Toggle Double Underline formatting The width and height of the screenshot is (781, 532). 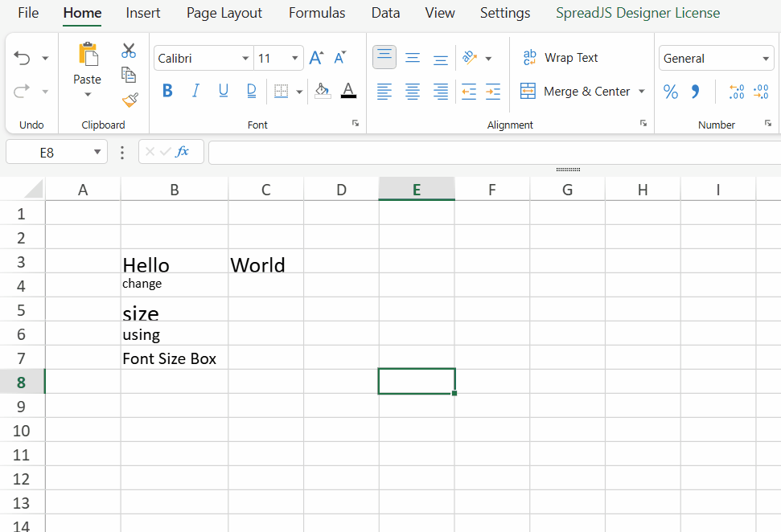(x=251, y=91)
